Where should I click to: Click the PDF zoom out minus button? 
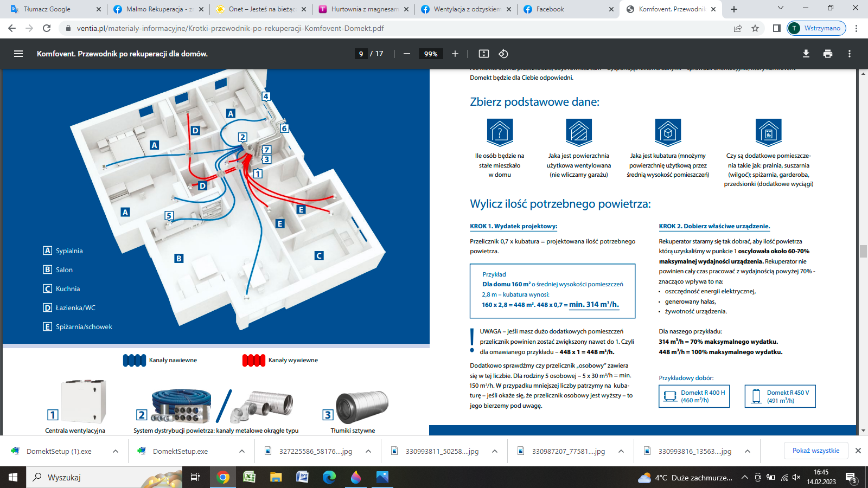[x=406, y=54]
